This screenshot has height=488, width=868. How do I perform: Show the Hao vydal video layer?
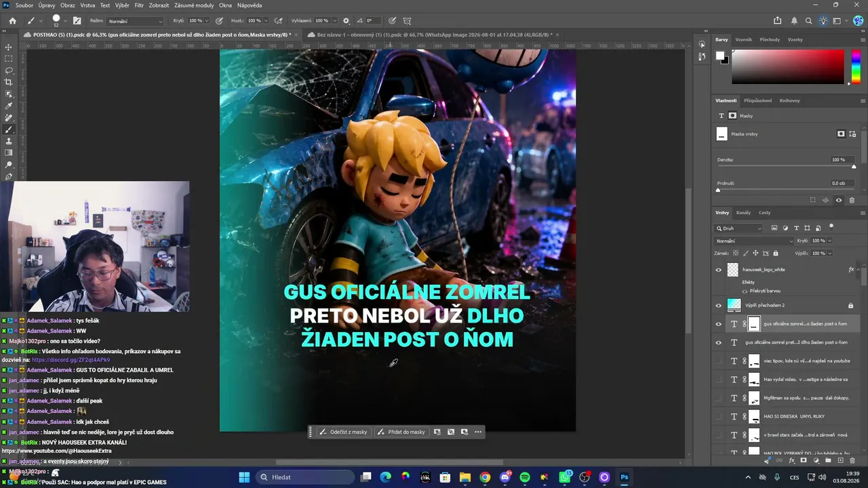[x=719, y=380]
